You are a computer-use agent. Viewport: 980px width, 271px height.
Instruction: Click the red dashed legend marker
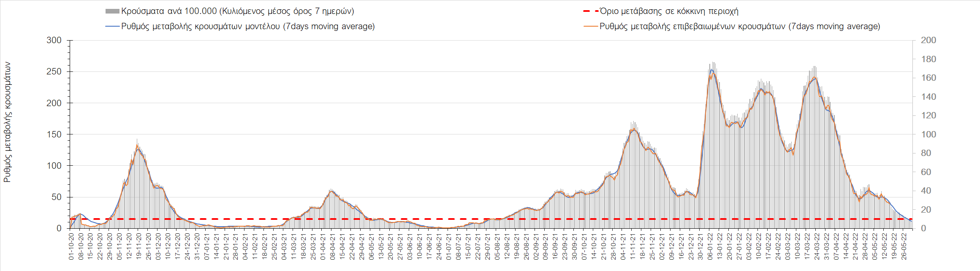point(590,11)
